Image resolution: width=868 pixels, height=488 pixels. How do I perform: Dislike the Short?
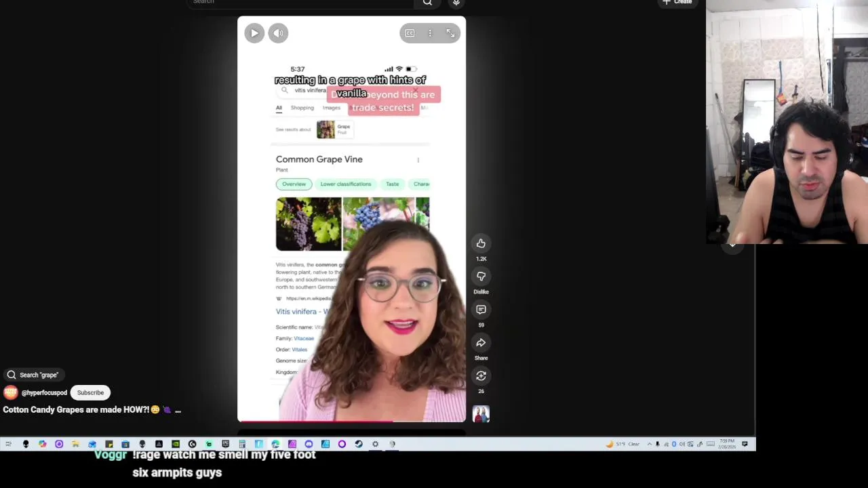click(481, 277)
